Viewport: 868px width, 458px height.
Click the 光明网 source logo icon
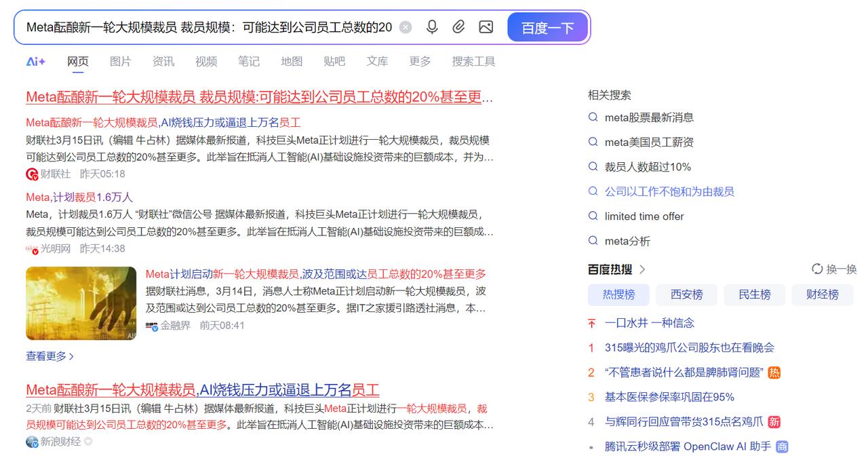pos(32,249)
